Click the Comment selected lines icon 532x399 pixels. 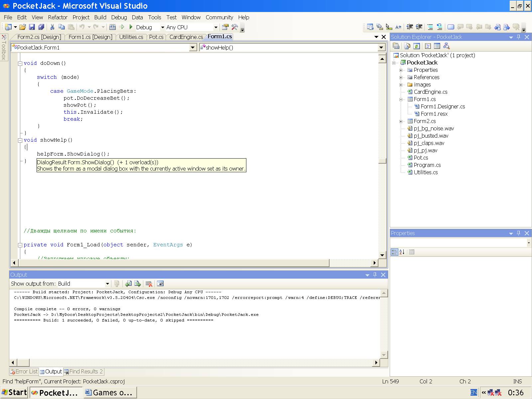click(430, 27)
